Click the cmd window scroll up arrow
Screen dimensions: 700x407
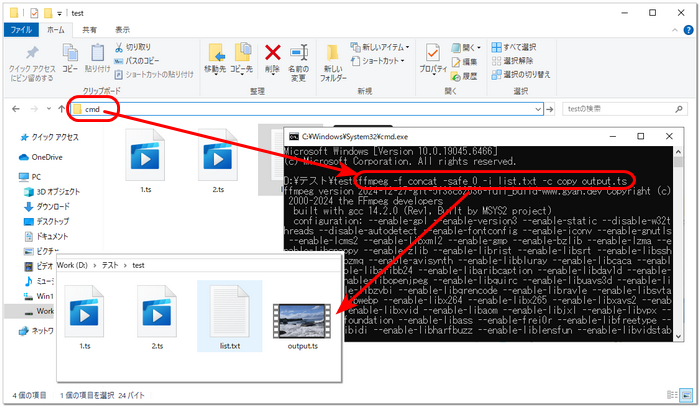678,151
